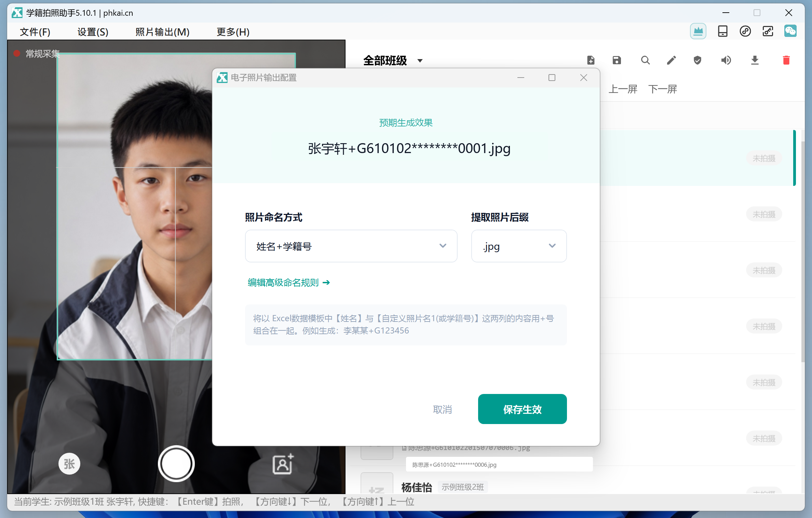812x518 pixels.
Task: Click the app logo in main title bar
Action: coord(17,13)
